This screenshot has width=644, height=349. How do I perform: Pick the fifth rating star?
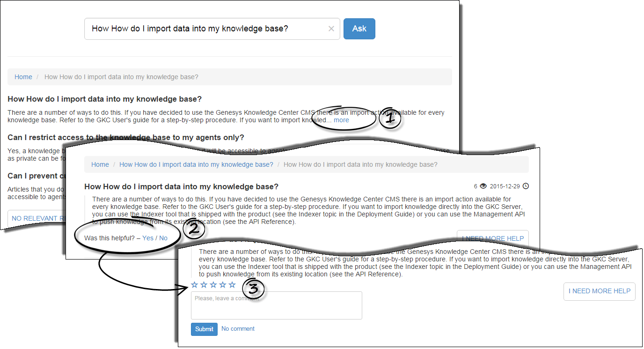pyautogui.click(x=232, y=285)
